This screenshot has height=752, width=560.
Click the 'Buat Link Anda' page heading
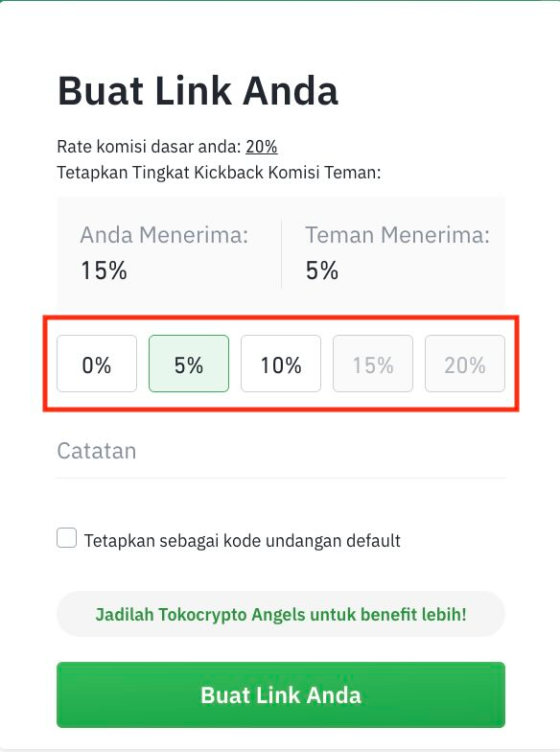(198, 90)
